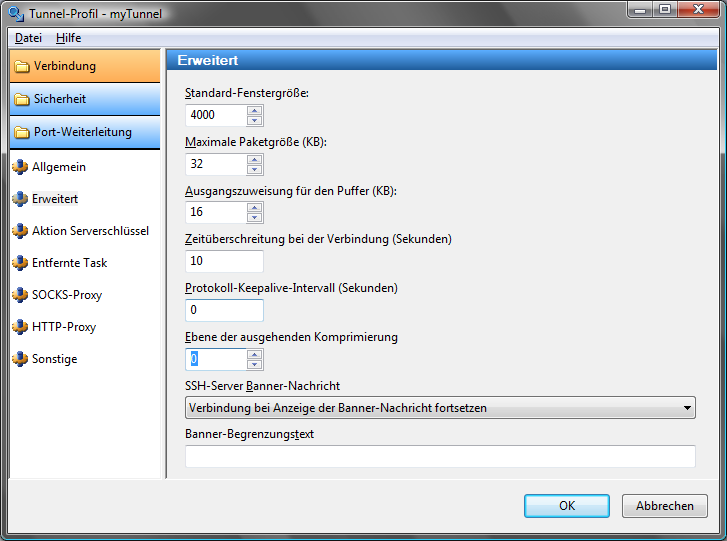Screen dimensions: 727x541
Task: Click the SOCKS-Proxy sidebar icon
Action: point(19,295)
